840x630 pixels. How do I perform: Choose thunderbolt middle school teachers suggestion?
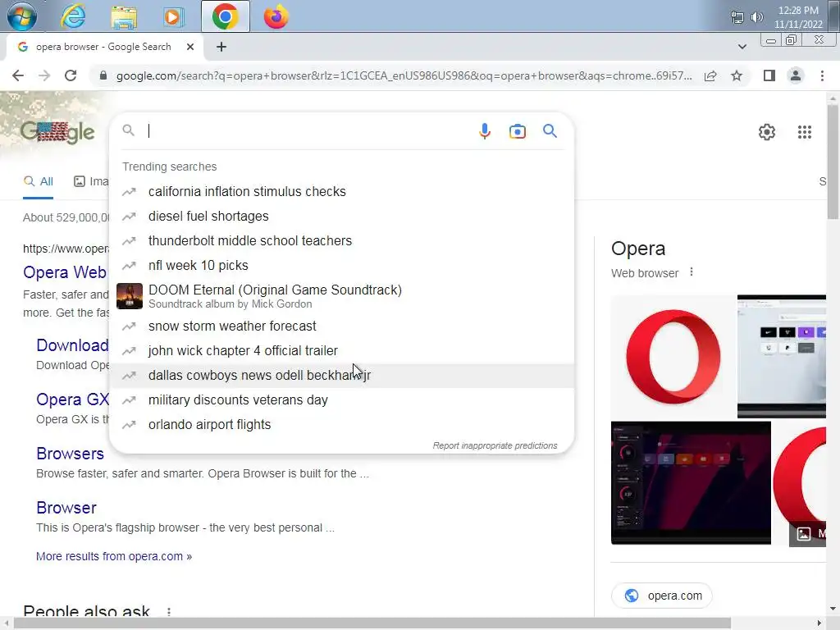[x=341, y=241]
